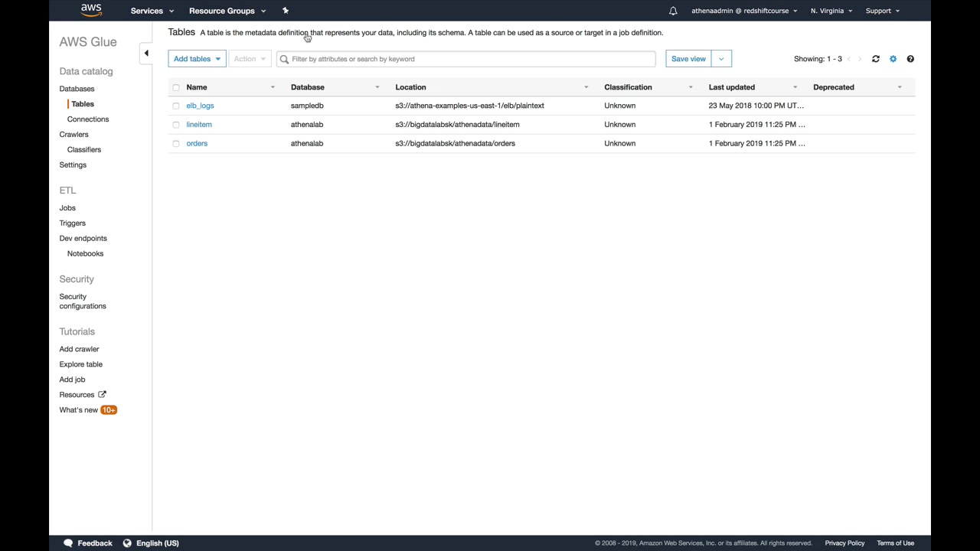
Task: Open Deprecated column sort arrow
Action: [x=900, y=87]
